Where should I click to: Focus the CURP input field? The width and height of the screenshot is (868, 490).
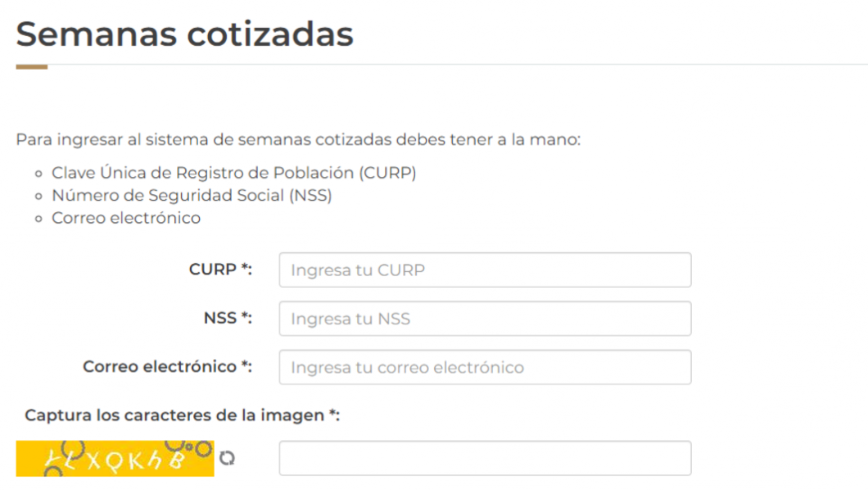pos(485,270)
